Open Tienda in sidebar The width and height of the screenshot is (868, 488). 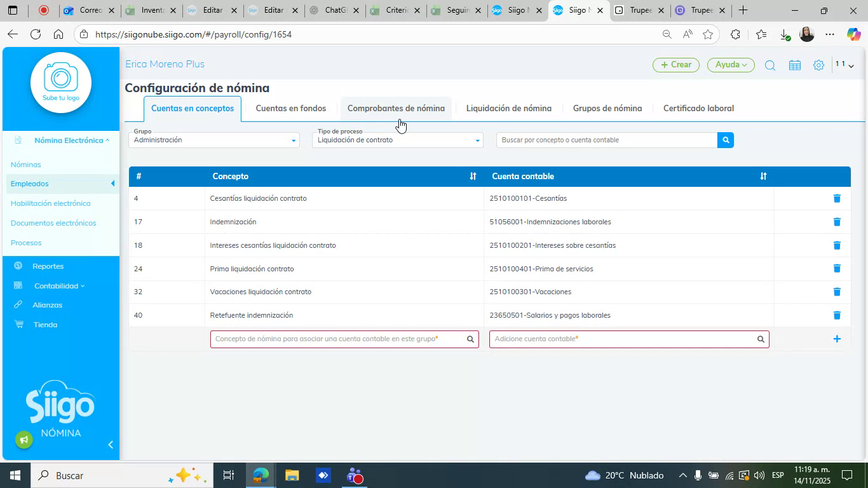(x=45, y=325)
